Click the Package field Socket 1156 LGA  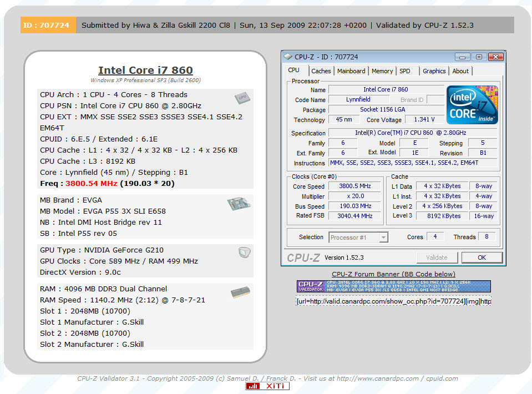click(386, 110)
